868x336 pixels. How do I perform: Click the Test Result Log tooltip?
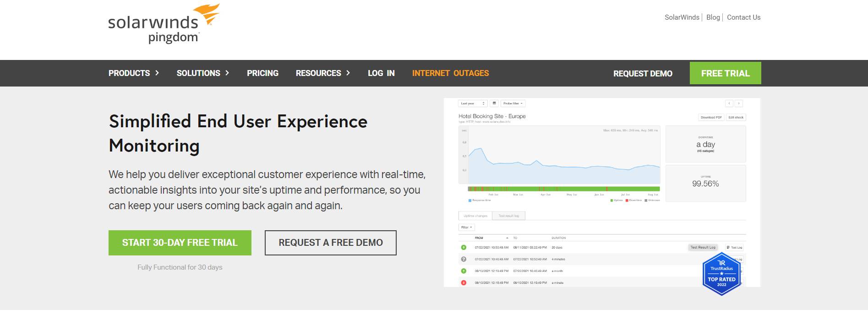703,247
